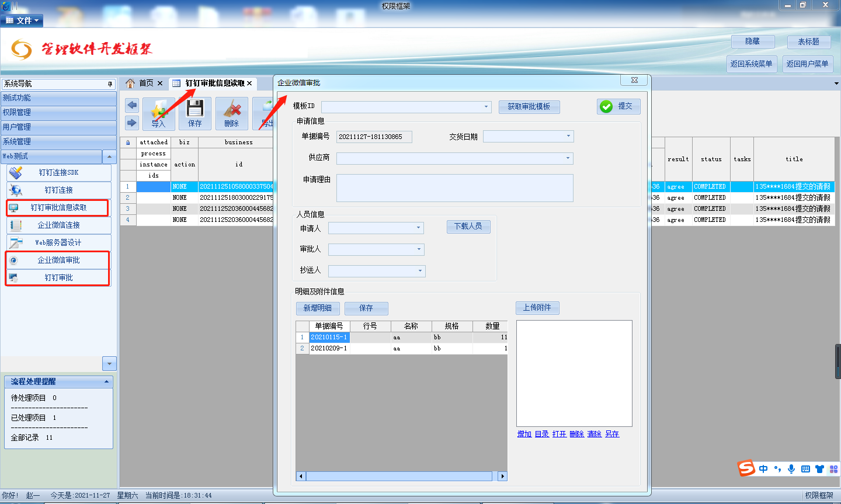841x504 pixels.
Task: Click the Save toolbar icon
Action: click(195, 113)
